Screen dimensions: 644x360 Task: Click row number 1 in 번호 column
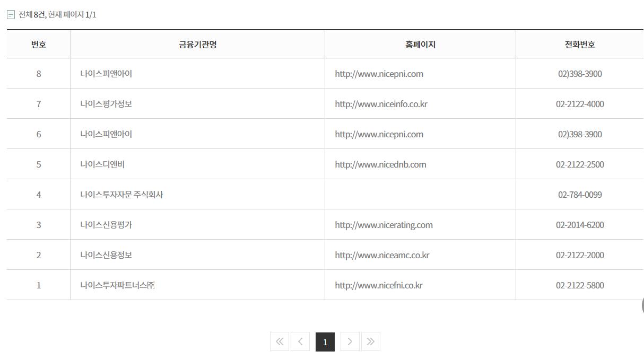coord(38,285)
